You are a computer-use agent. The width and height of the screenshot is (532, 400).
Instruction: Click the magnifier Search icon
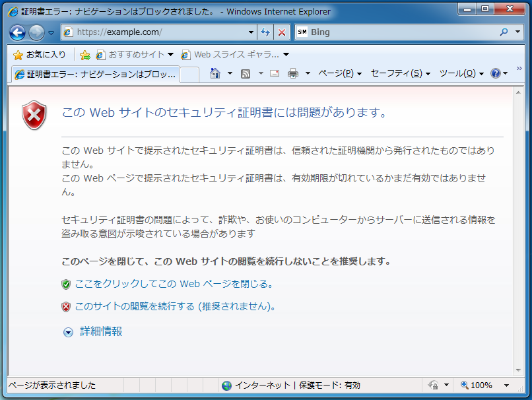click(504, 32)
